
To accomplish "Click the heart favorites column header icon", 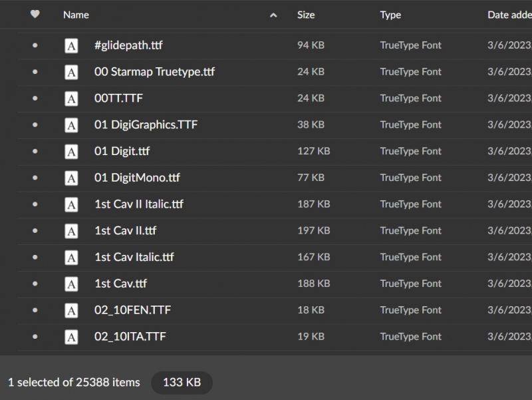I will 35,15.
